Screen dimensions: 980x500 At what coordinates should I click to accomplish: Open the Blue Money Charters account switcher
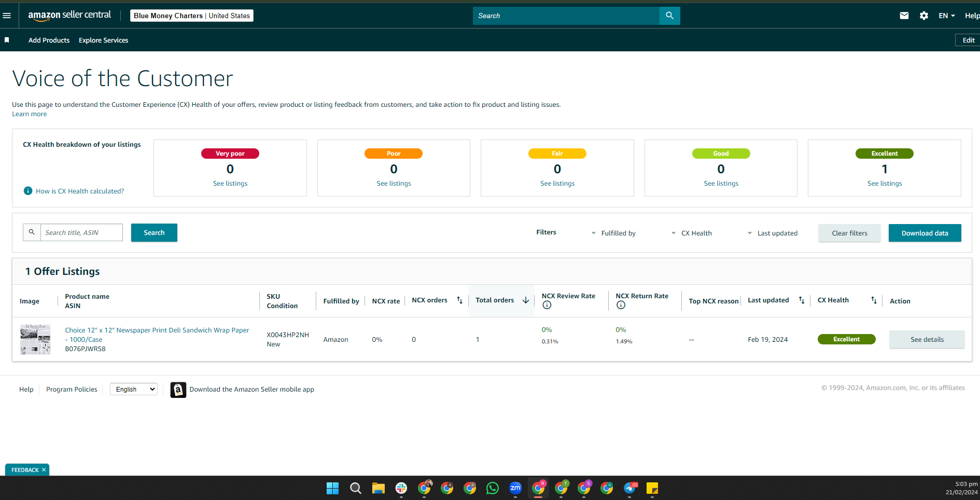pos(192,16)
